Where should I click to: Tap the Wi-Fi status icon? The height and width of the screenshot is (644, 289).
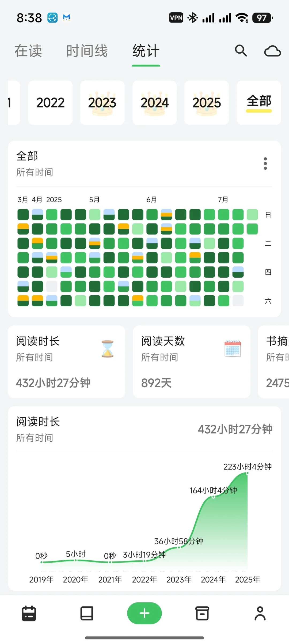click(x=242, y=18)
